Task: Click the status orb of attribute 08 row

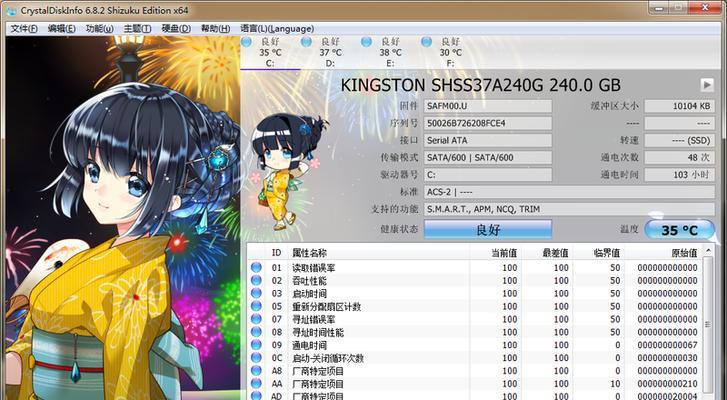Action: click(256, 332)
